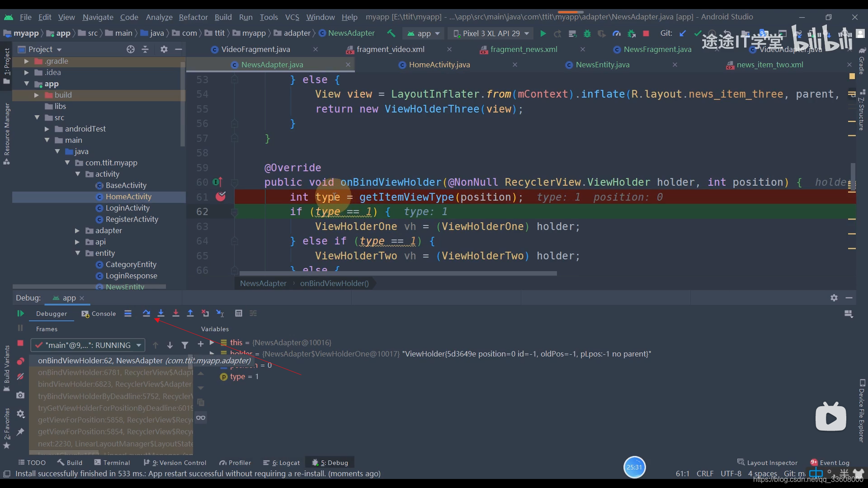868x488 pixels.
Task: Open the VCS menu
Action: [292, 17]
